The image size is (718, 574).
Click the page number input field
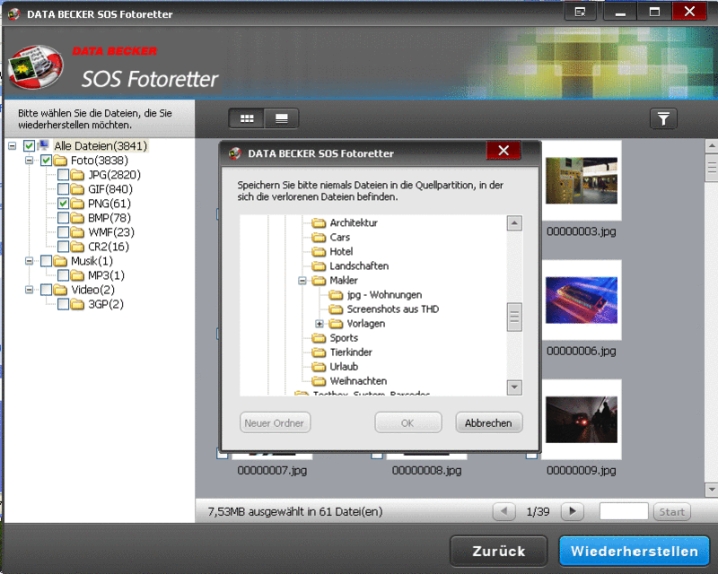point(623,511)
